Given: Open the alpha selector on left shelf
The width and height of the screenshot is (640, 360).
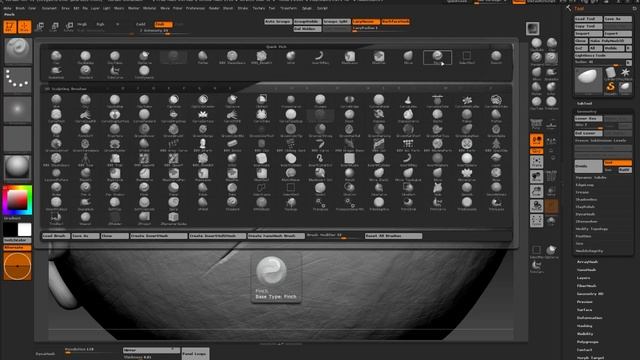Looking at the screenshot, I should (18, 109).
